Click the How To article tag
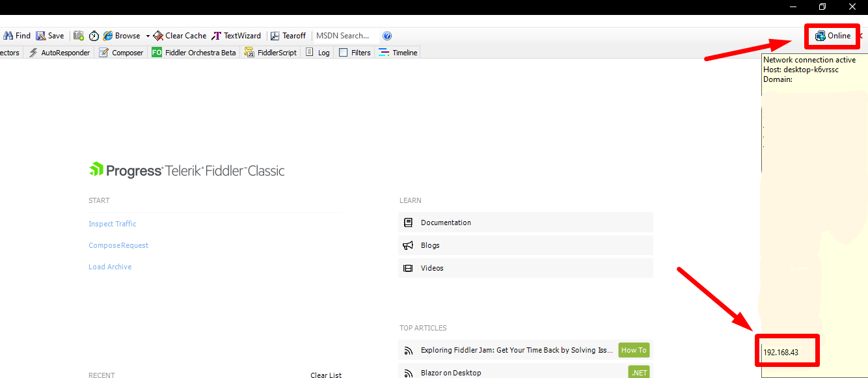Image resolution: width=868 pixels, height=378 pixels. pos(634,350)
